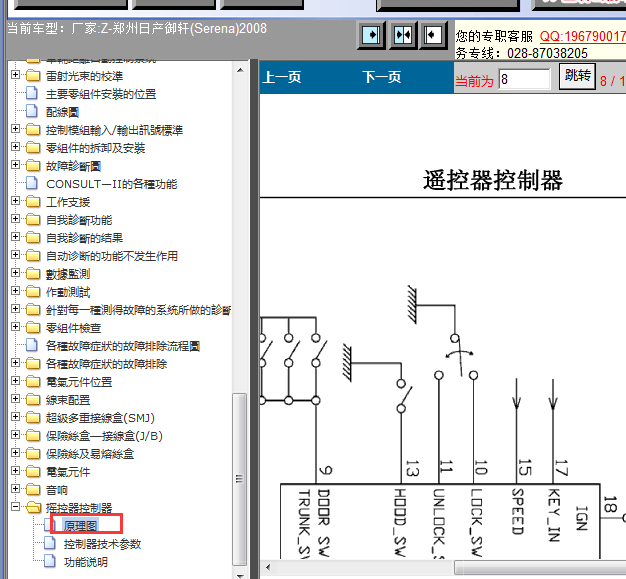Click the 配線圖 document page icon
The image size is (626, 579).
point(32,111)
